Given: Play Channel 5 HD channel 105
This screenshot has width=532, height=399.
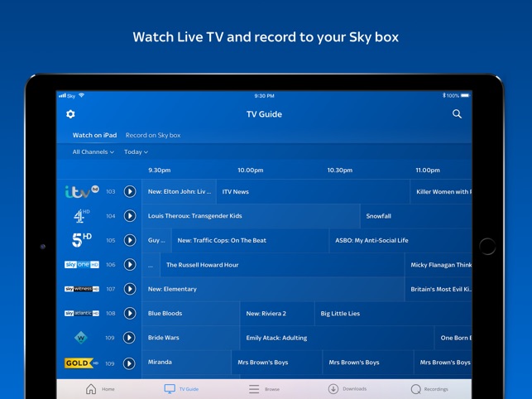Looking at the screenshot, I should (x=130, y=240).
